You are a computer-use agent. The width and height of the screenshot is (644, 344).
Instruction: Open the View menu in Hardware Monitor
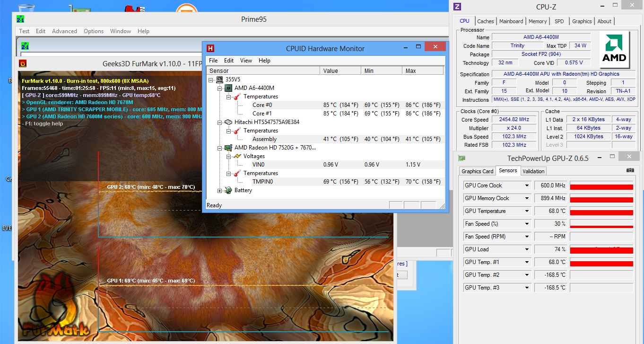[x=246, y=61]
